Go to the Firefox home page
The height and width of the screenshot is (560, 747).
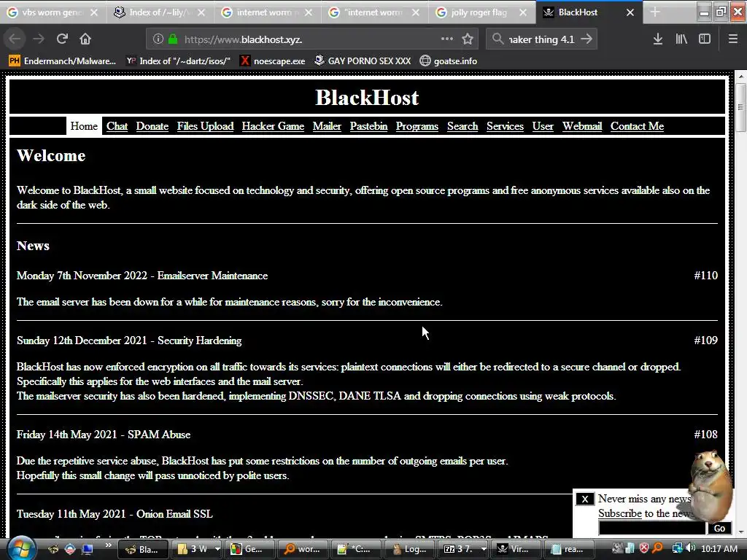85,39
